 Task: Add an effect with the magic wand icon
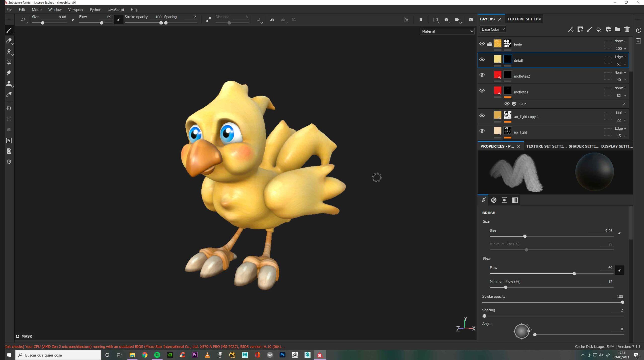(x=571, y=29)
